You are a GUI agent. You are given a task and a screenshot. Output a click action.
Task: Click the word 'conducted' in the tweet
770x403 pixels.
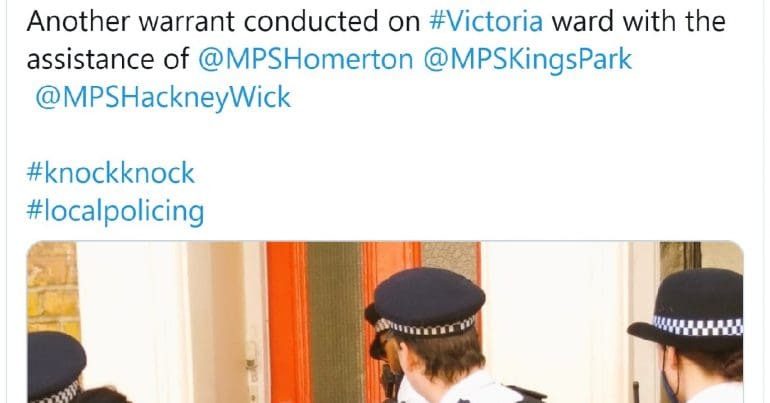click(312, 22)
